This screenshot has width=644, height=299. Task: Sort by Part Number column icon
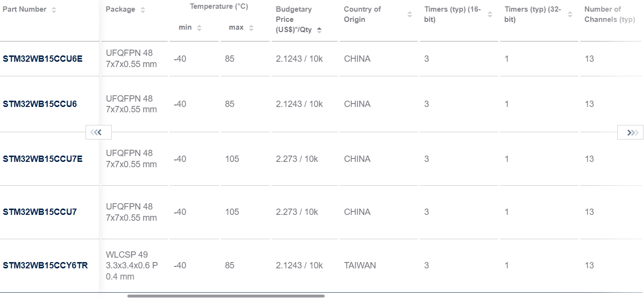[53, 10]
